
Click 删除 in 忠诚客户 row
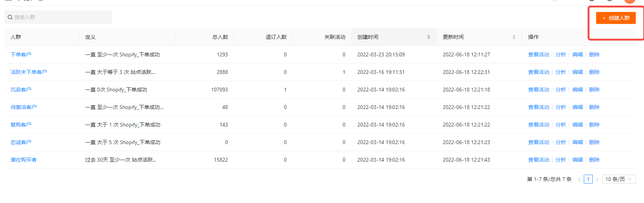tap(594, 142)
